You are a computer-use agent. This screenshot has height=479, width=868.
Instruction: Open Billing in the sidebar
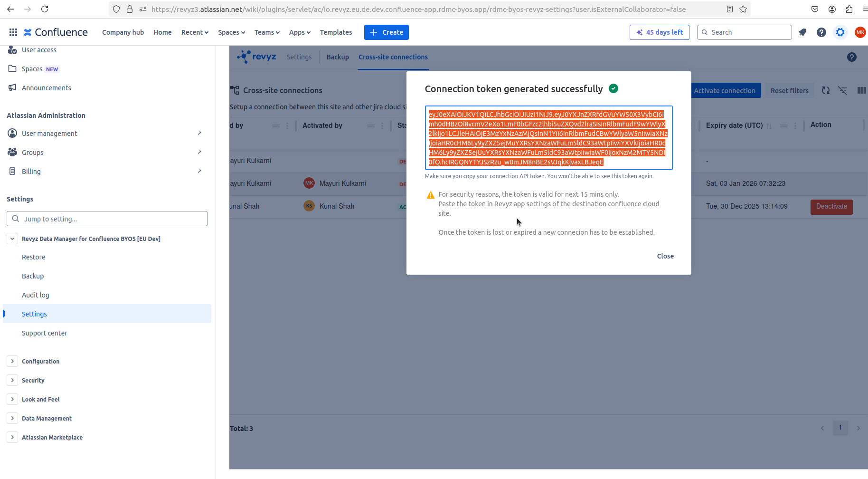coord(31,172)
